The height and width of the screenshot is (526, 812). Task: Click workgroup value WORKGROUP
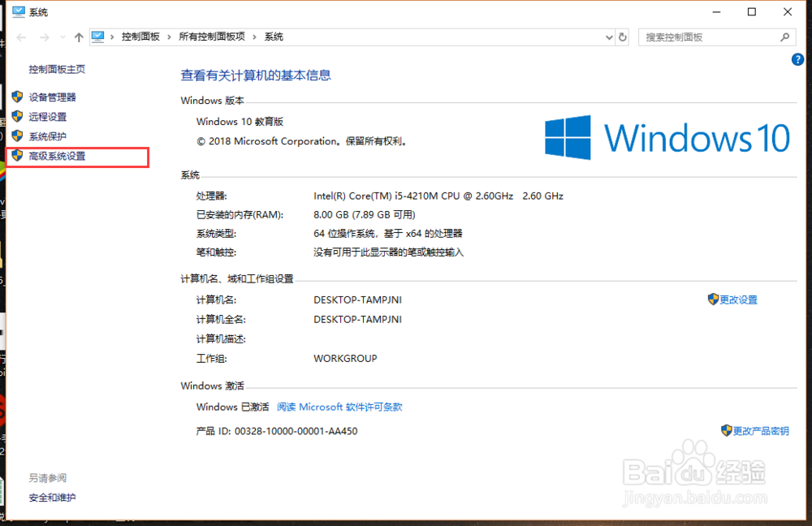[345, 358]
